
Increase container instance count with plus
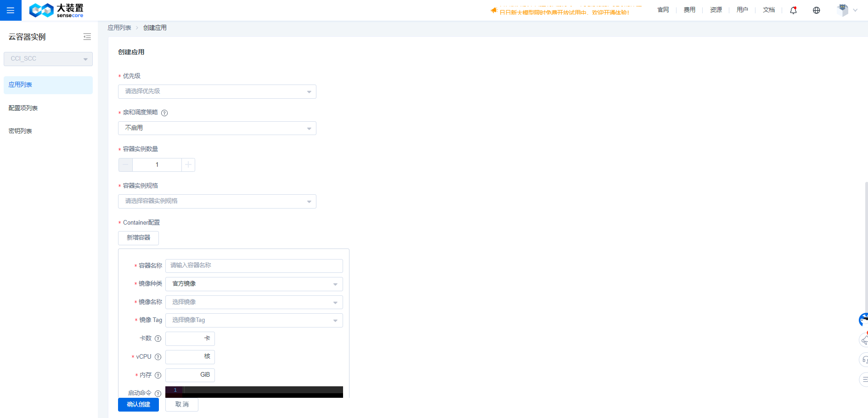click(x=188, y=164)
